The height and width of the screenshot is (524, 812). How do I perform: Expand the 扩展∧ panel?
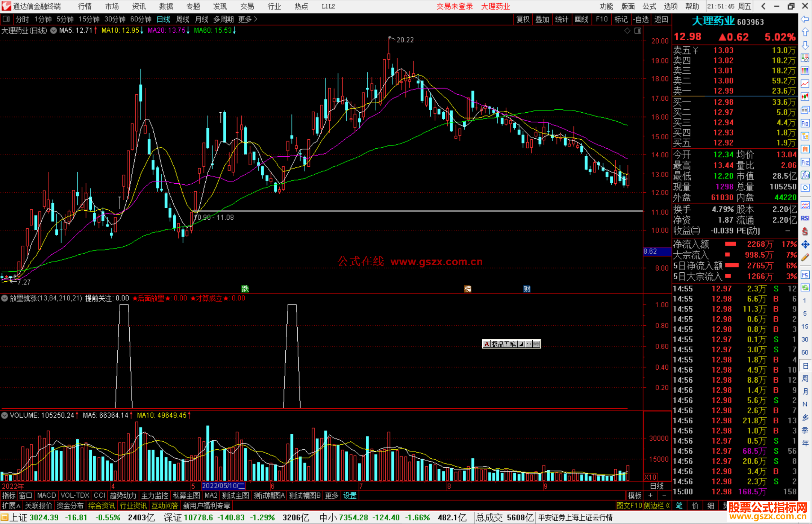point(11,506)
